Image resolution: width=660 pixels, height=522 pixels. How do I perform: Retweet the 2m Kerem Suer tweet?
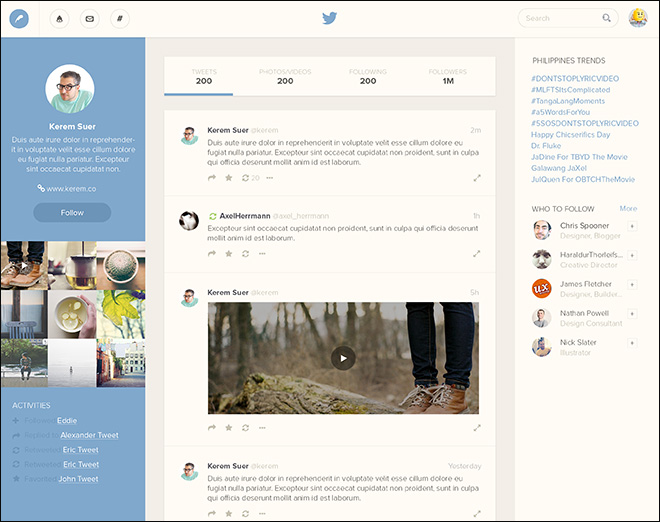click(x=245, y=178)
